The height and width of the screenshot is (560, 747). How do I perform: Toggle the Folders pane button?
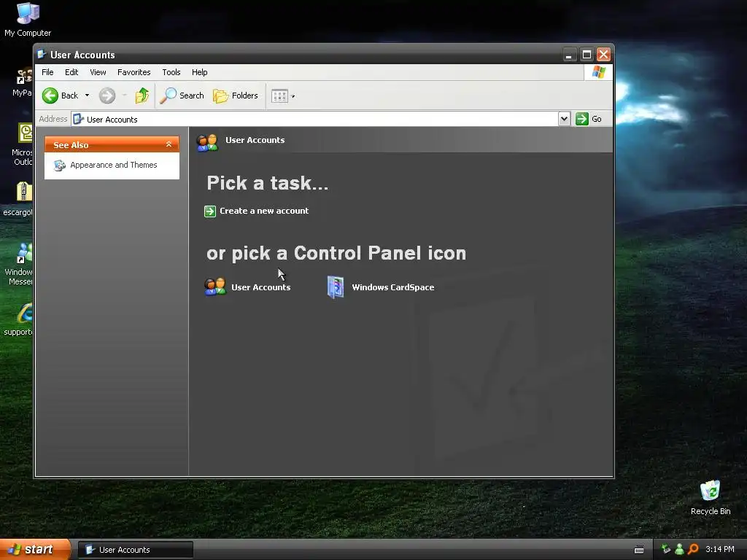[236, 96]
